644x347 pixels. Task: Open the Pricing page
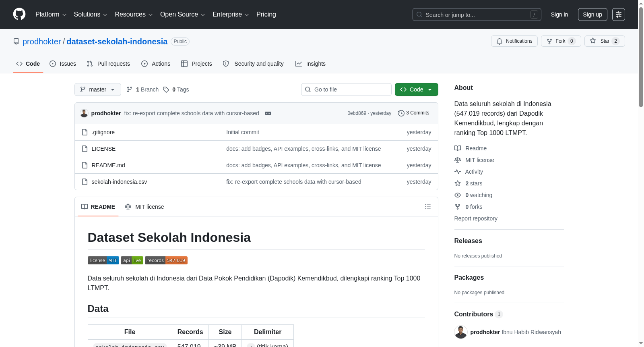(x=266, y=15)
